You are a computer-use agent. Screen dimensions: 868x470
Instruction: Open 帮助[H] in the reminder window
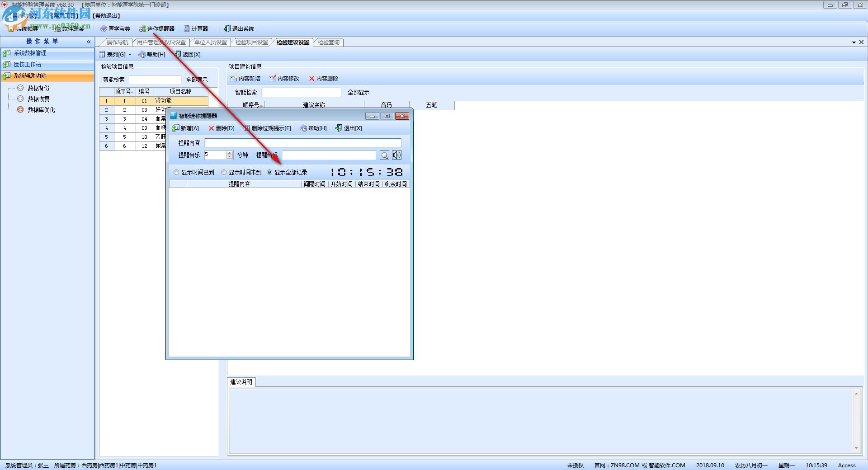(313, 128)
